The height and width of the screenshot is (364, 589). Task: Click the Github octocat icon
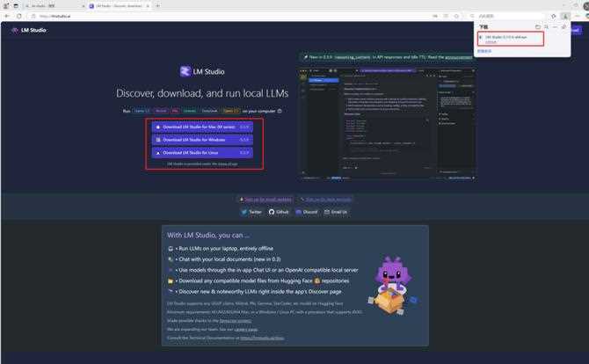pyautogui.click(x=272, y=212)
